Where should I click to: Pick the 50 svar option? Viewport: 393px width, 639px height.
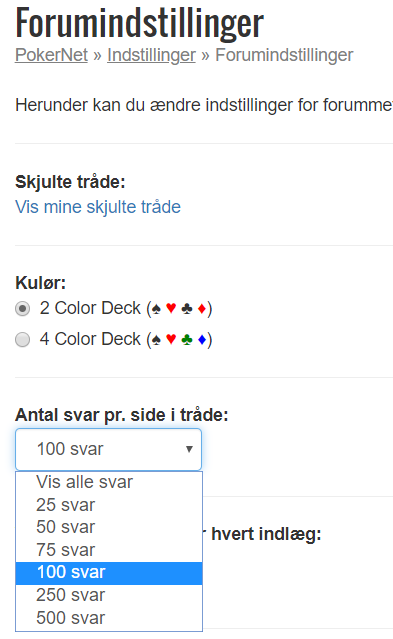tap(109, 527)
